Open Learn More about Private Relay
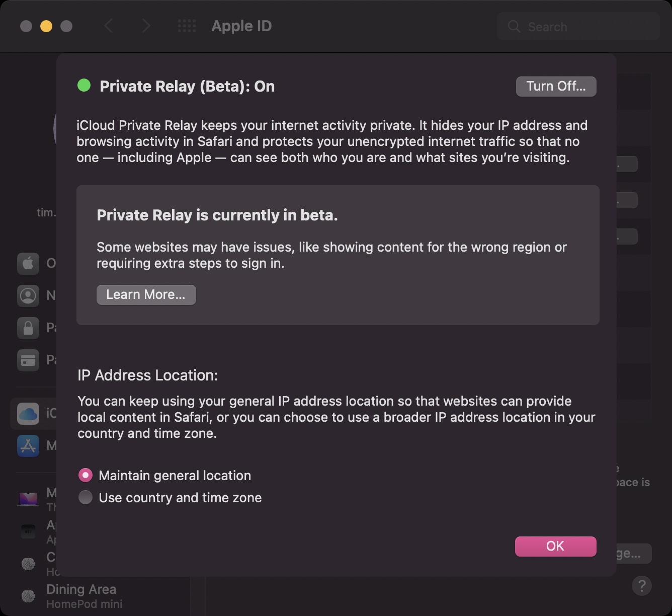The image size is (672, 616). (x=146, y=294)
